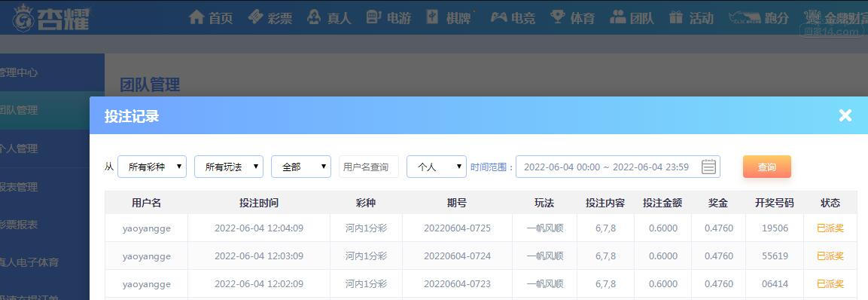Viewport: 868px width, 300px height.
Task: Click the 投注内容 column header
Action: click(x=605, y=203)
